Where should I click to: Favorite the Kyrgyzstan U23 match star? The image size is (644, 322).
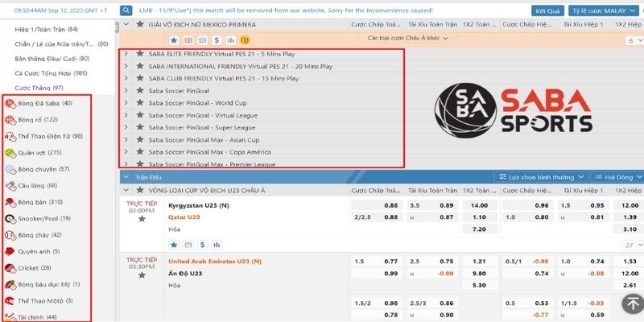pyautogui.click(x=142, y=219)
